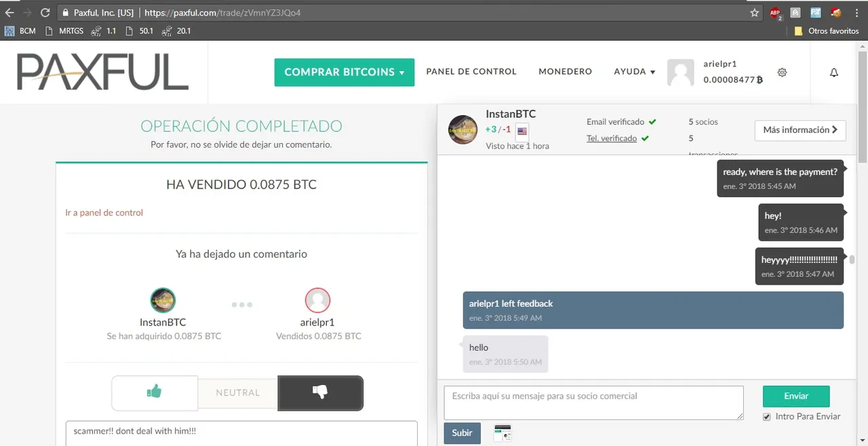Viewport: 868px width, 446px height.
Task: Click InstanBTC profile picture in chat header
Action: coord(463,129)
